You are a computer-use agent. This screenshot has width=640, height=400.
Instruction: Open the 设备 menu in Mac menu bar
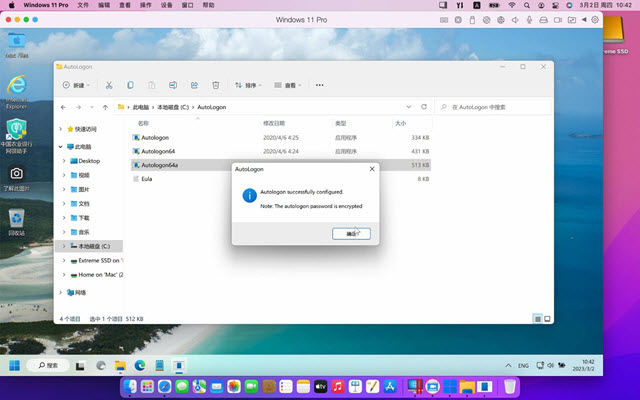[x=167, y=5]
